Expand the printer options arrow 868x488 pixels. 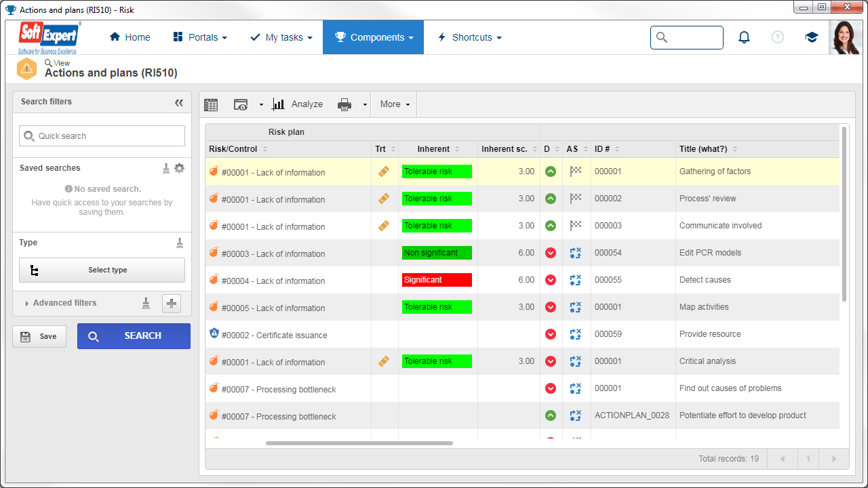tap(365, 105)
